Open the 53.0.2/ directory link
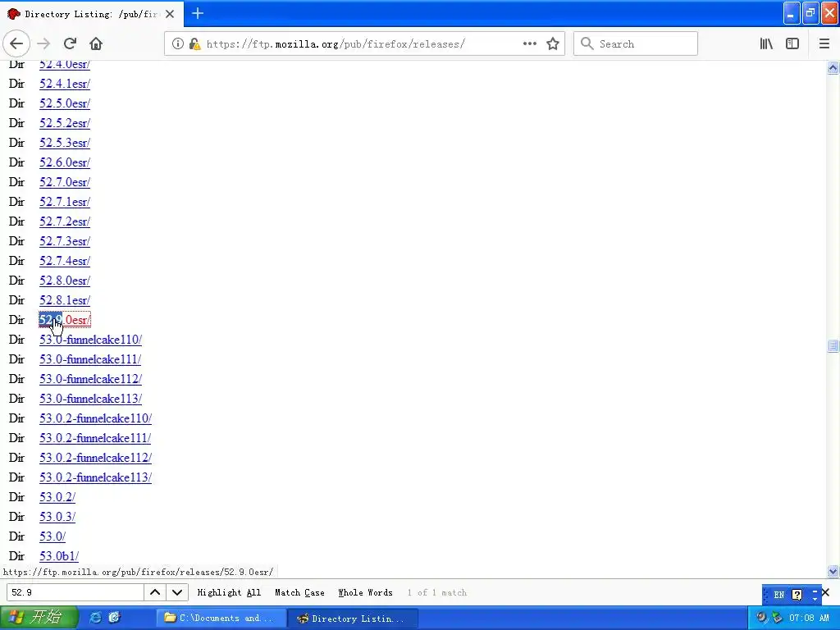The image size is (840, 630). pos(57,497)
